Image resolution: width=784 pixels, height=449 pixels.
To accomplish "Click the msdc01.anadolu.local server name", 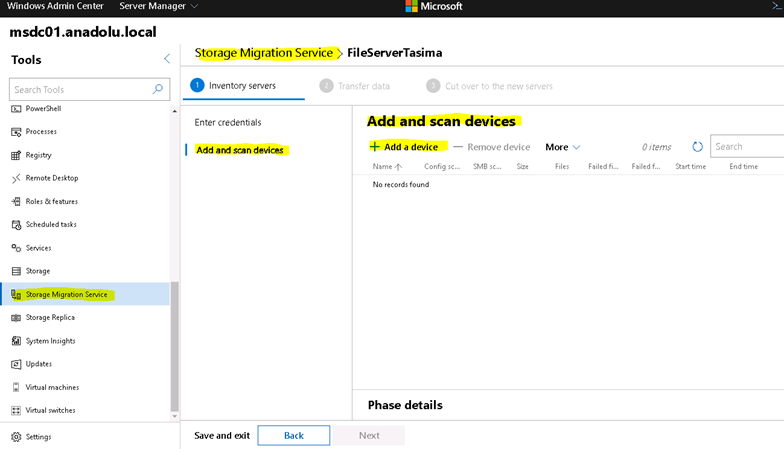I will [x=83, y=32].
